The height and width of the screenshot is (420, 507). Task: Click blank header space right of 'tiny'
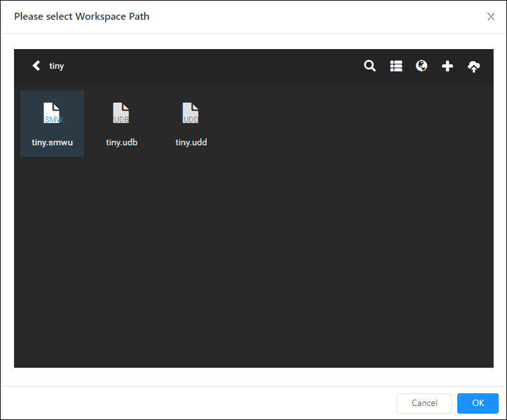pyautogui.click(x=210, y=66)
